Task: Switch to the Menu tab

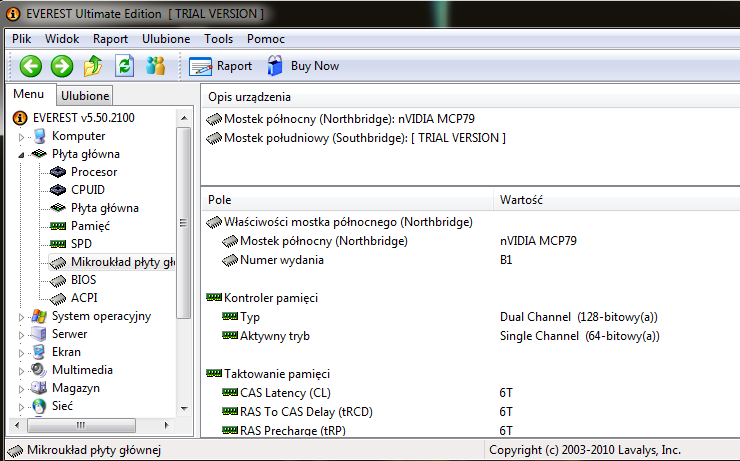Action: click(29, 94)
